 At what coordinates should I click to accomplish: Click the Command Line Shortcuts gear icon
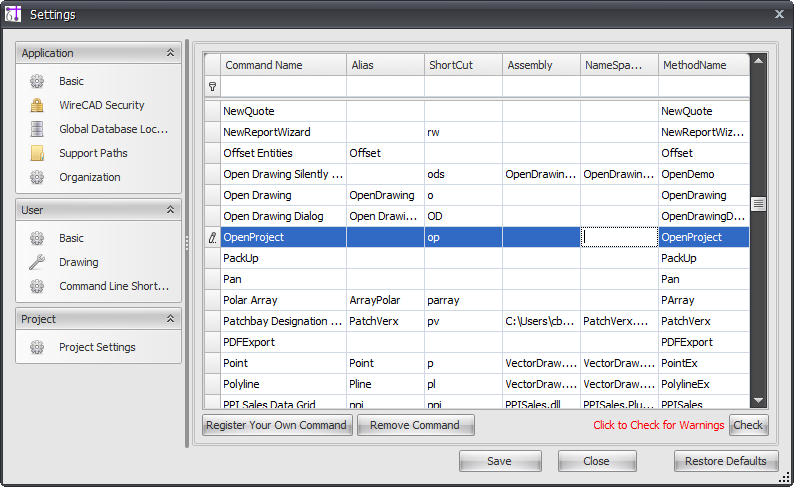coord(37,286)
